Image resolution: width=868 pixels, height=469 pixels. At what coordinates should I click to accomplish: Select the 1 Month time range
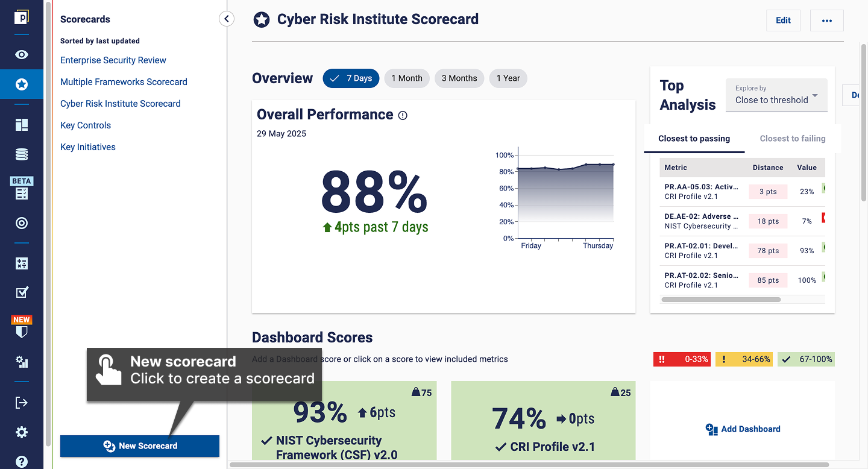point(407,78)
